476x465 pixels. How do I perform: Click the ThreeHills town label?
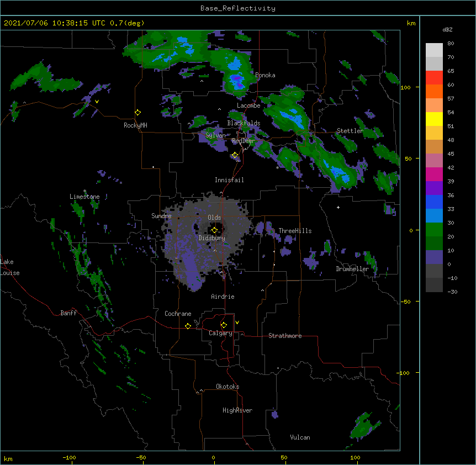295,231
